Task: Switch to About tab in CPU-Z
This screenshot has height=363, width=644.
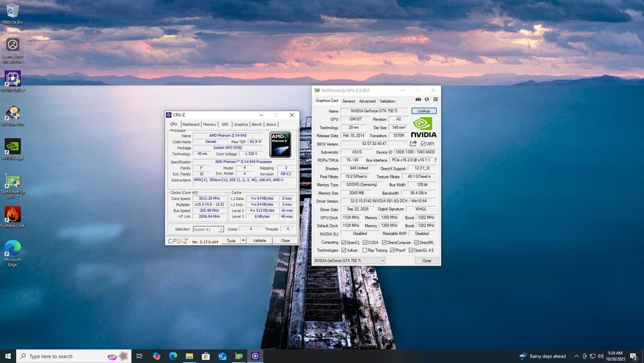Action: point(271,124)
